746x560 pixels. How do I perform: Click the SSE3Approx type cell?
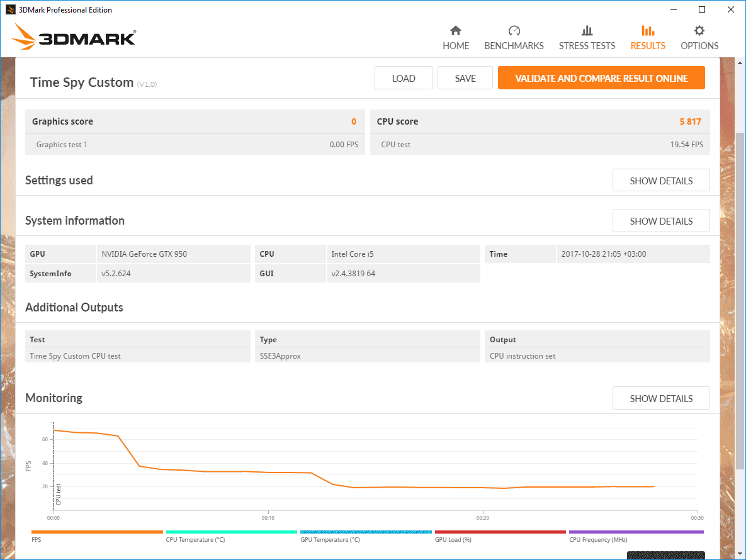367,356
